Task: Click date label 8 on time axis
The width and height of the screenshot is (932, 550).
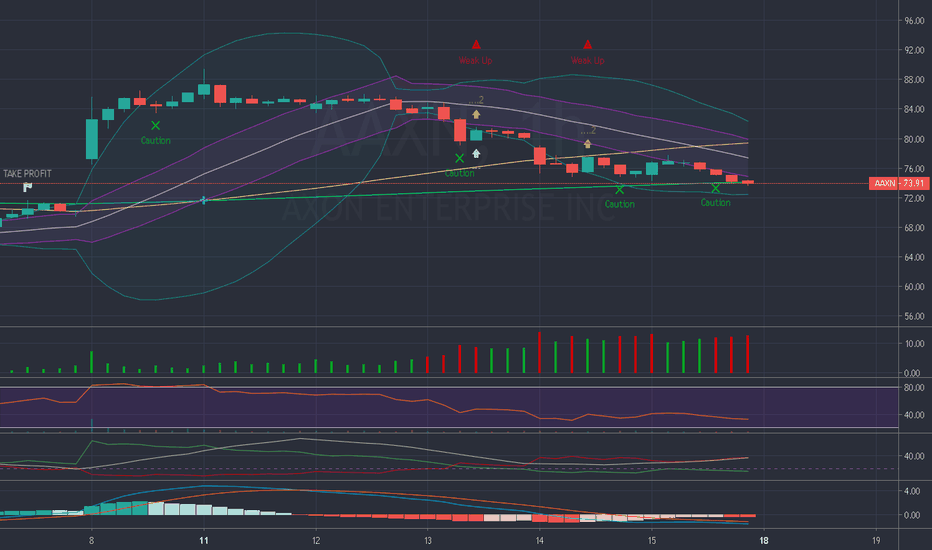Action: tap(92, 540)
